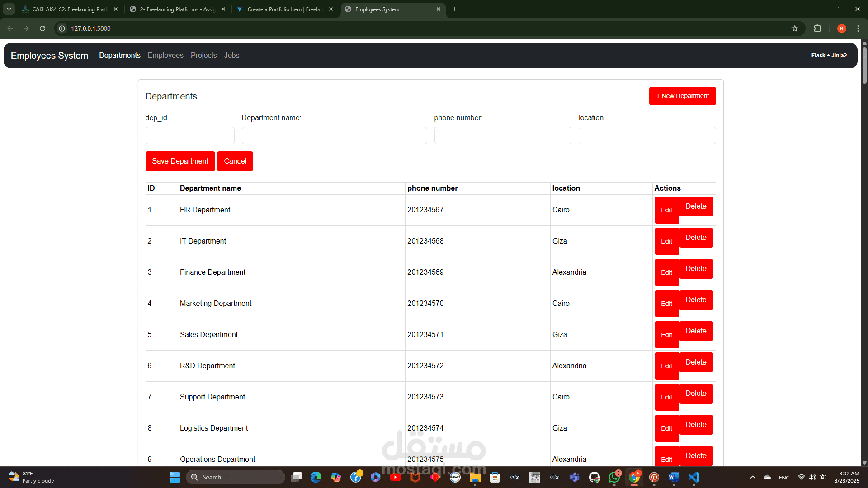Open the Windows Start menu
868x488 pixels.
pyautogui.click(x=175, y=477)
